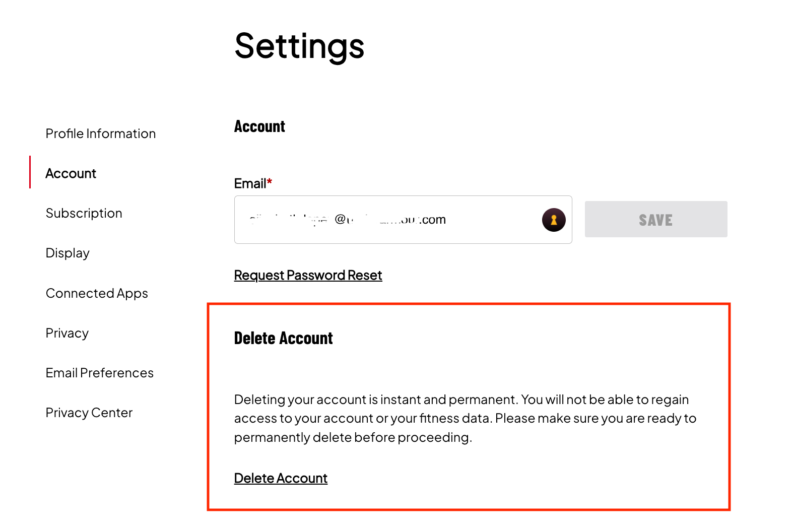The image size is (793, 532).
Task: Go to Subscription settings
Action: [x=84, y=213]
